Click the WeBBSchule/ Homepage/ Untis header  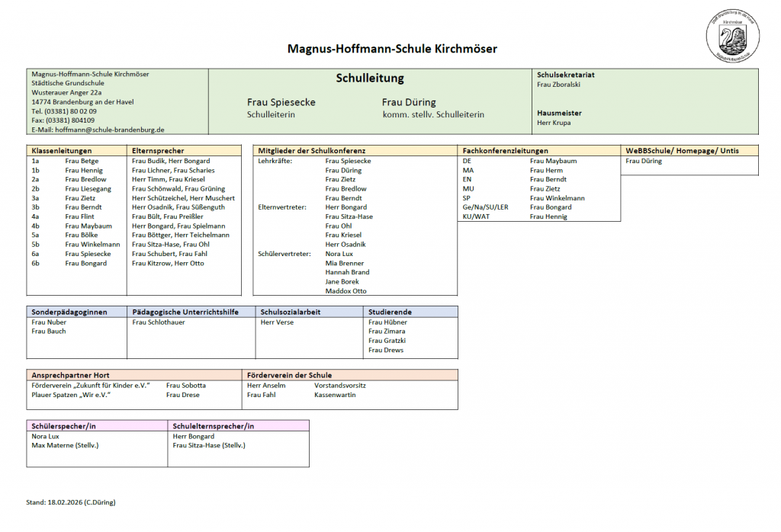682,151
